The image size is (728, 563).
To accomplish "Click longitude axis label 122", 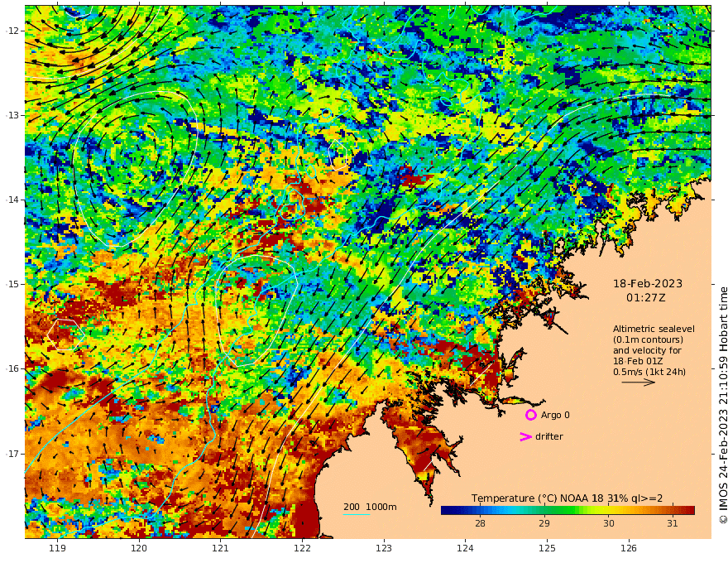I will [x=302, y=549].
